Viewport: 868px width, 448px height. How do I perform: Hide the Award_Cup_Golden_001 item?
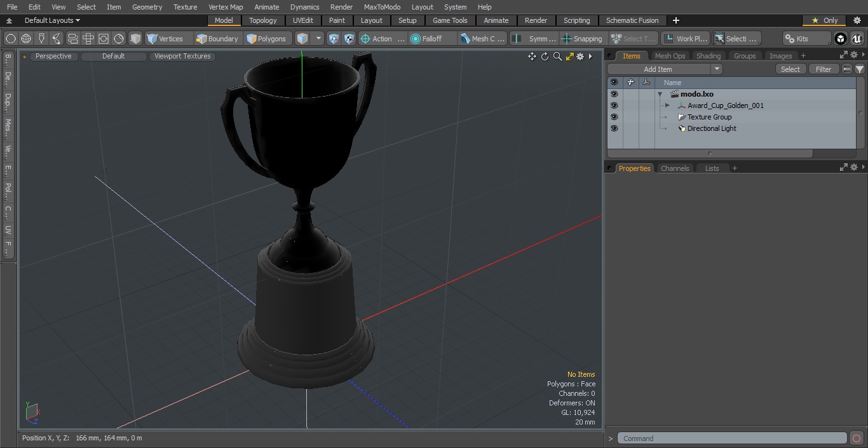614,105
